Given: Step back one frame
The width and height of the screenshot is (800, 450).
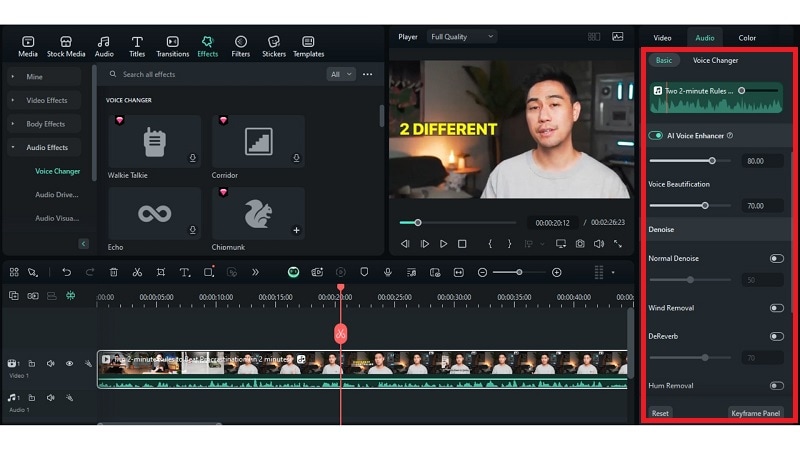Looking at the screenshot, I should [405, 244].
